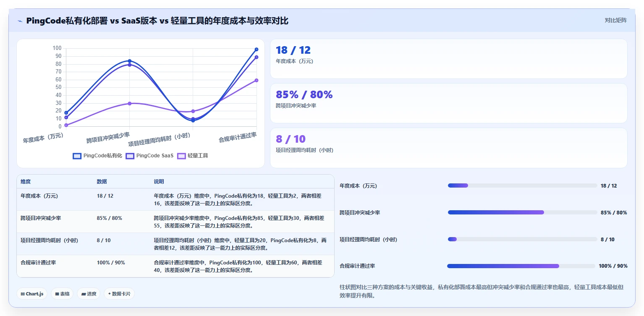Click the 跨项目冲突减少率 progress bar
644x316 pixels.
pyautogui.click(x=522, y=212)
